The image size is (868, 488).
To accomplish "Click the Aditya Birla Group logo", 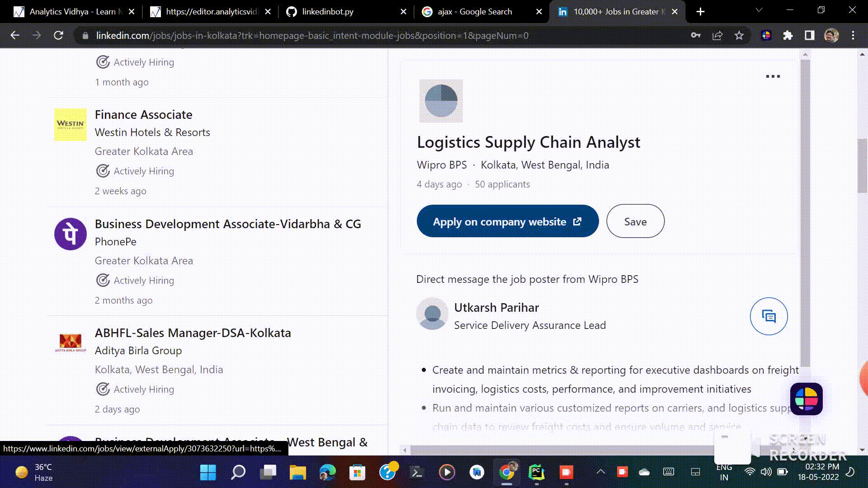I will pos(71,343).
